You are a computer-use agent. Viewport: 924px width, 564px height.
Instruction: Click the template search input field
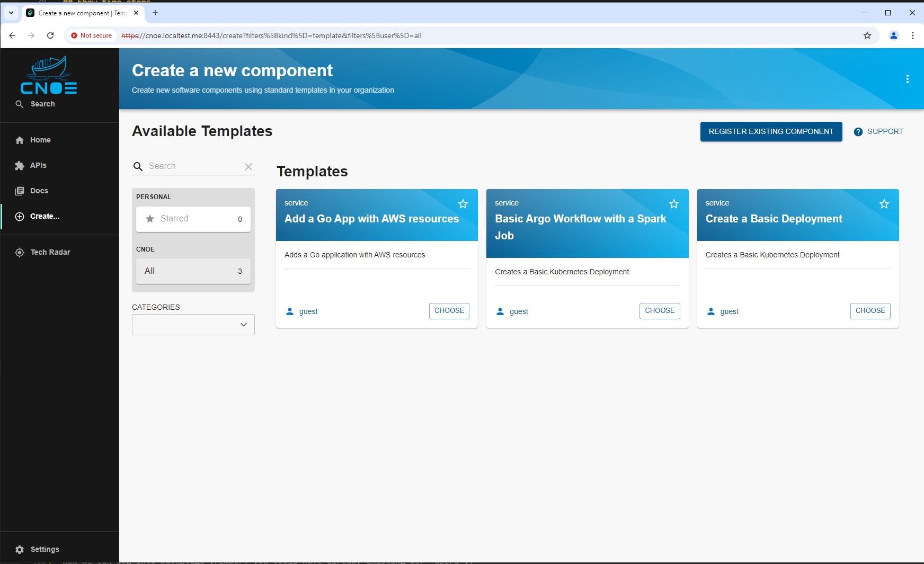pyautogui.click(x=193, y=166)
